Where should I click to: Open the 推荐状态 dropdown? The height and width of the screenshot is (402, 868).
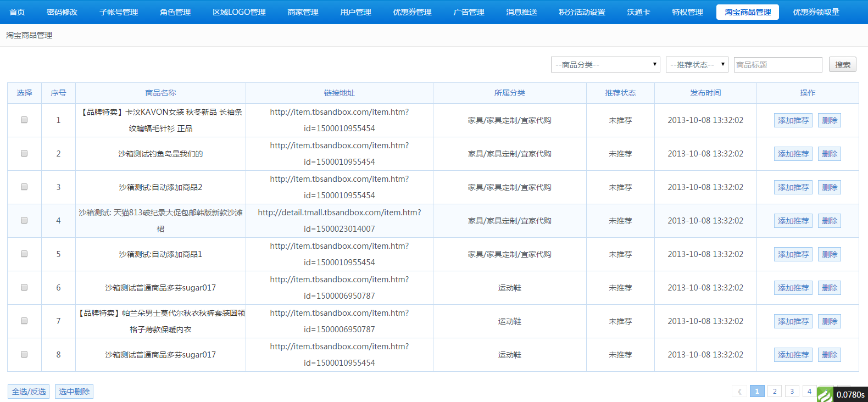697,64
